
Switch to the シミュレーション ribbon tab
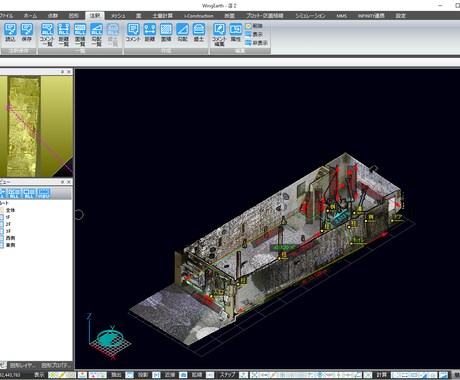(310, 16)
